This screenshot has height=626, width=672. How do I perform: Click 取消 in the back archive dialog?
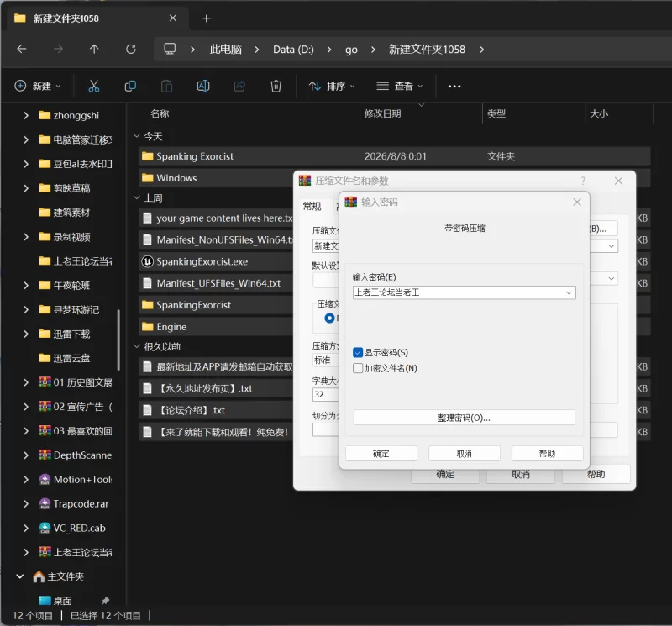520,475
